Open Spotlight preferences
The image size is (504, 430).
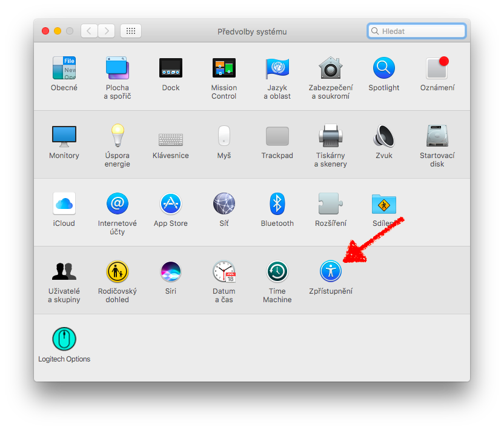tap(384, 68)
